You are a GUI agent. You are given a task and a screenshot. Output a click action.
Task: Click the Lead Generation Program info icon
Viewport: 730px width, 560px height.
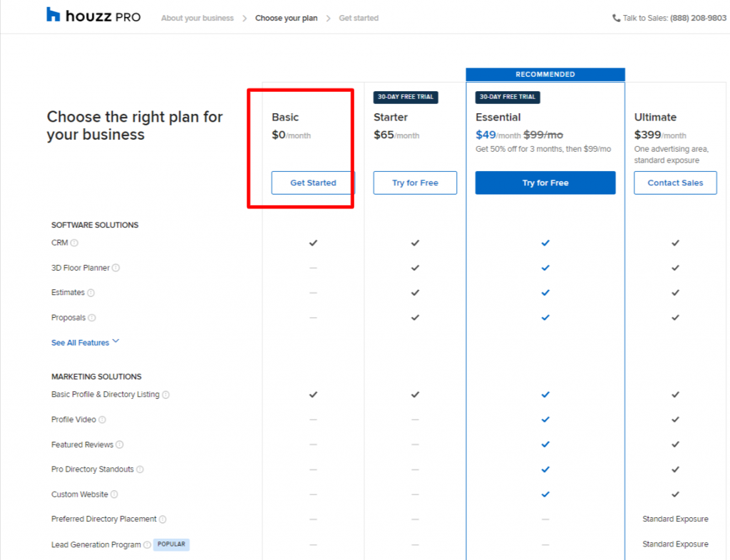147,544
